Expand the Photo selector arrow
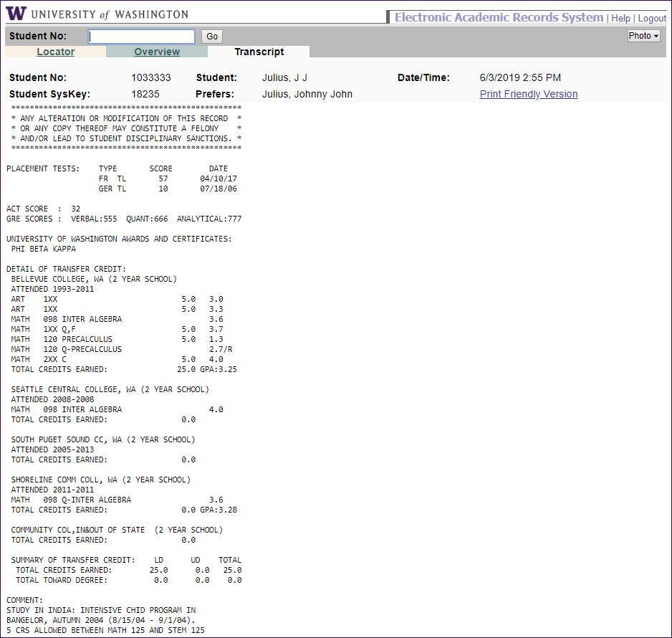This screenshot has width=672, height=638. pos(656,35)
